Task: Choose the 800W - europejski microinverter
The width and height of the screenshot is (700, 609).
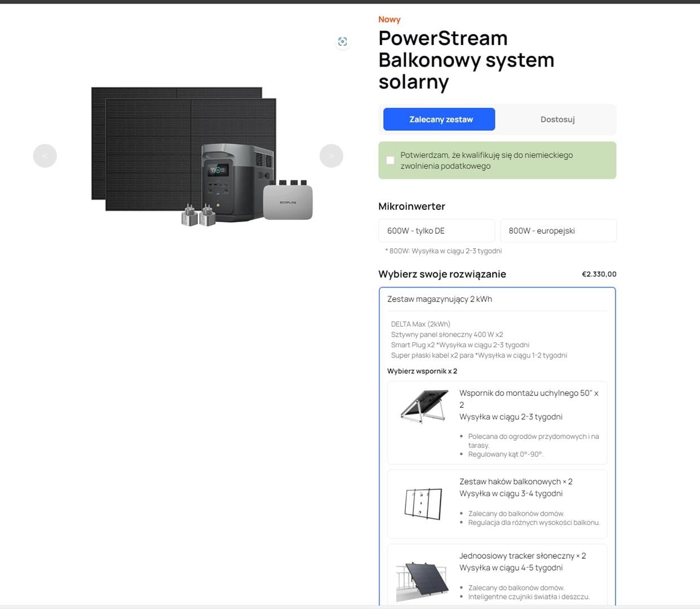Action: click(558, 231)
